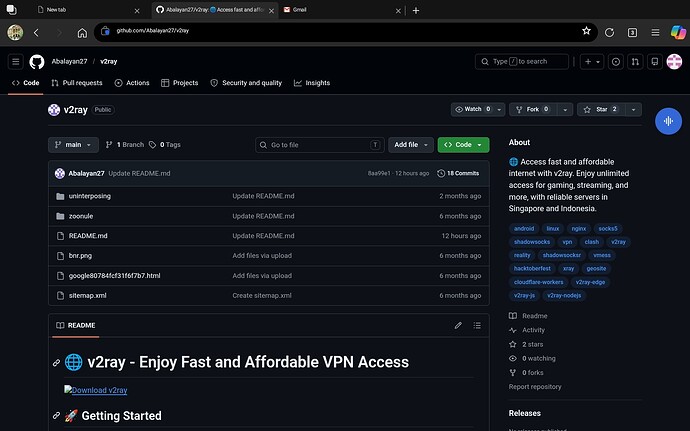This screenshot has width=690, height=431.
Task: Edit the README with pencil icon
Action: (458, 325)
